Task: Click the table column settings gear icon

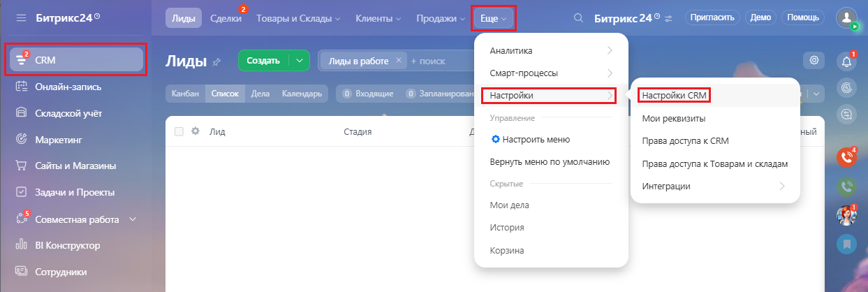Action: 196,131
